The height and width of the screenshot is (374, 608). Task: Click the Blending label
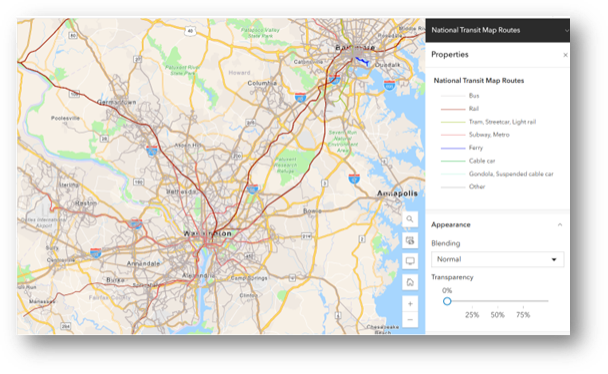446,243
